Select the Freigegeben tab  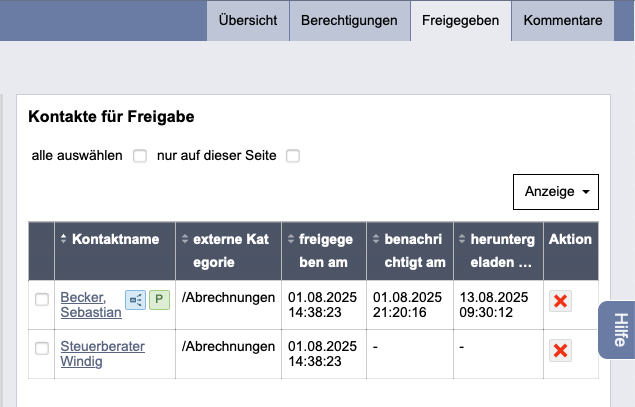tap(460, 21)
